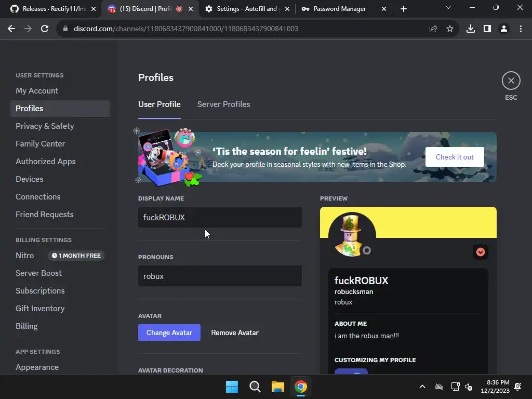532x399 pixels.
Task: Show hidden system tray icons
Action: pos(422,387)
